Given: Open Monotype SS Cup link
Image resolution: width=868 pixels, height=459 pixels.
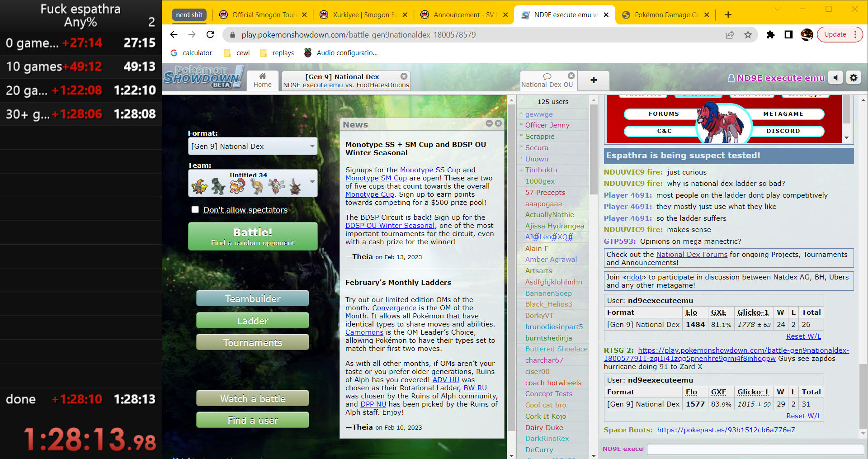Looking at the screenshot, I should pos(430,170).
